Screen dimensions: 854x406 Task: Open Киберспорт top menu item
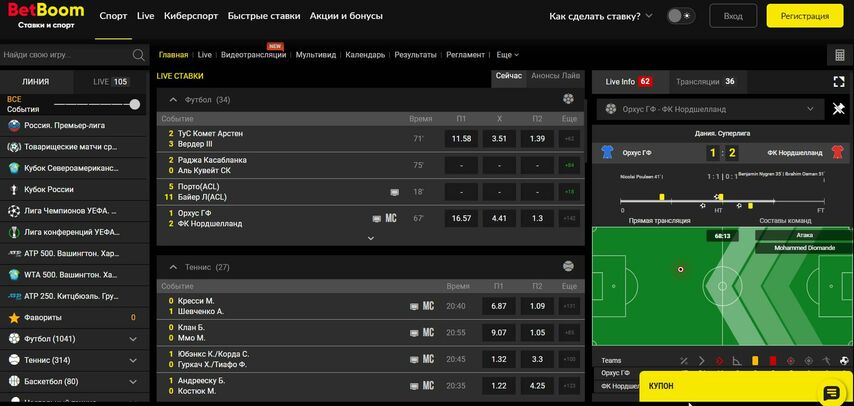point(191,16)
